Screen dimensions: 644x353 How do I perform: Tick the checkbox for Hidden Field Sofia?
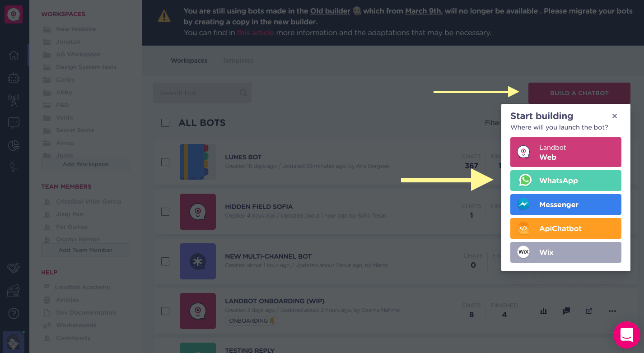click(x=165, y=211)
